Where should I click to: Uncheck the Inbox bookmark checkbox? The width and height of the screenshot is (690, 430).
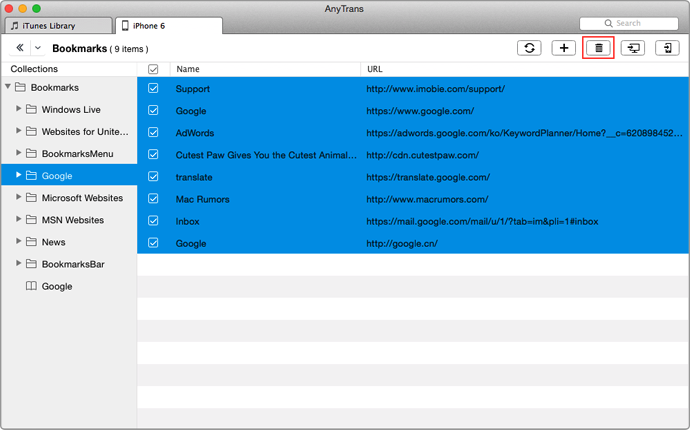tap(153, 221)
